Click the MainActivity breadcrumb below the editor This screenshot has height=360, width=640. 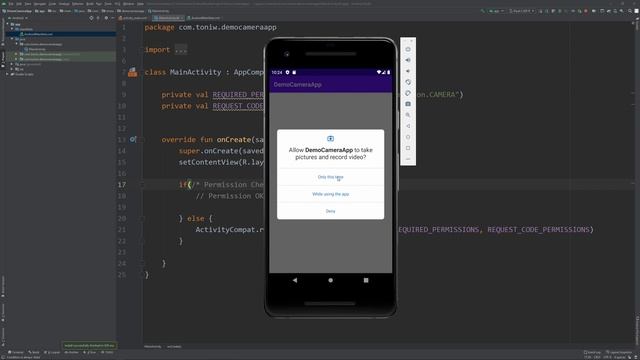point(153,347)
